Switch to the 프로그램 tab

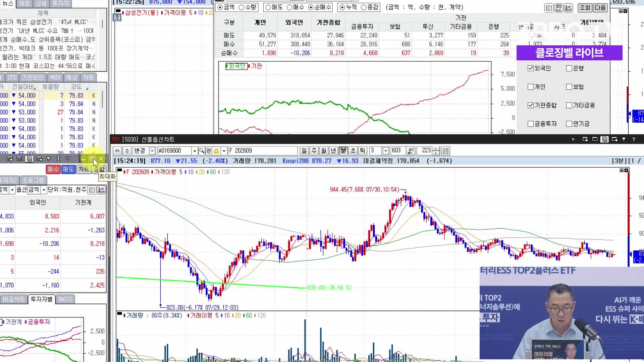point(34,180)
